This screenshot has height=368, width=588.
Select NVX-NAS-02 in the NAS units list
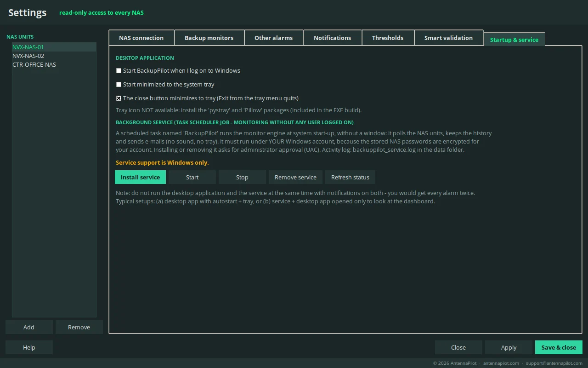[54, 56]
